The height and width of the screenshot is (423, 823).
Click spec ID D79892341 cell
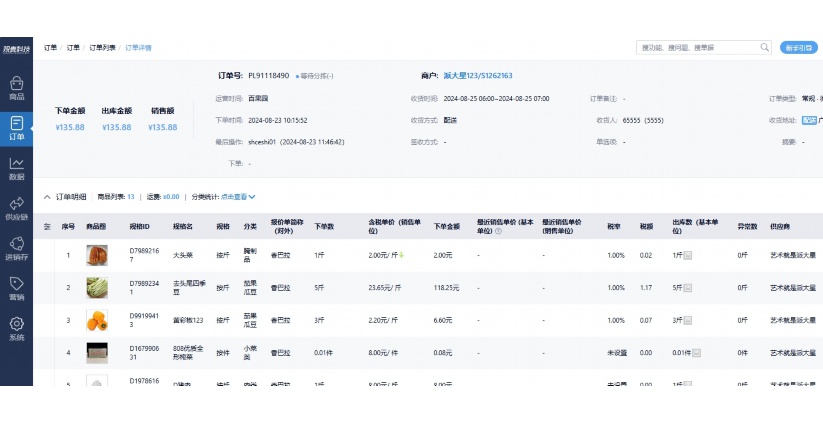tap(144, 288)
